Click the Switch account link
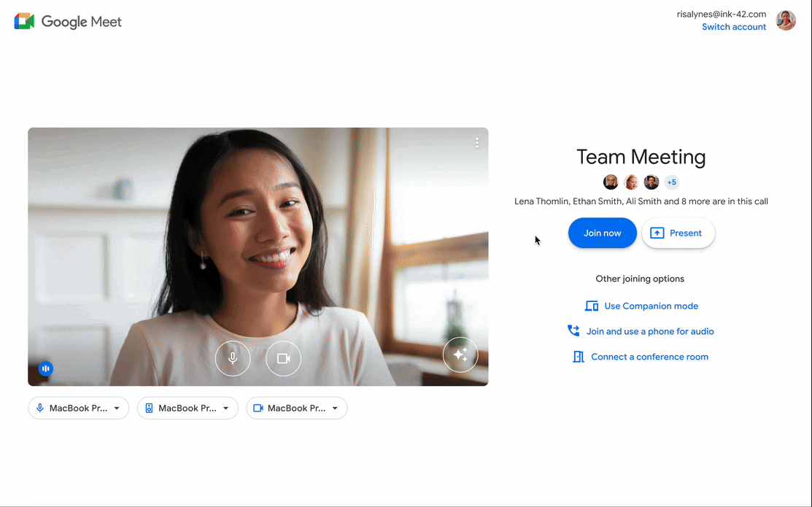 pyautogui.click(x=734, y=27)
